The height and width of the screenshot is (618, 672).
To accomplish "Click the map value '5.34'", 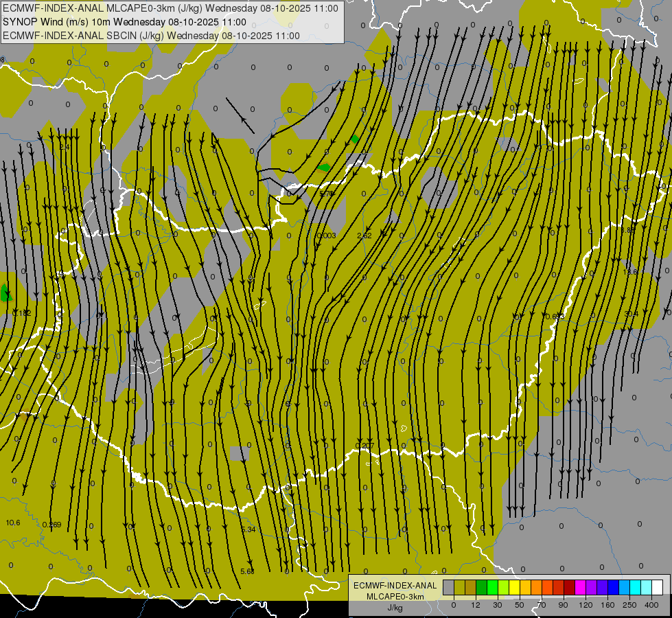I will (x=248, y=529).
